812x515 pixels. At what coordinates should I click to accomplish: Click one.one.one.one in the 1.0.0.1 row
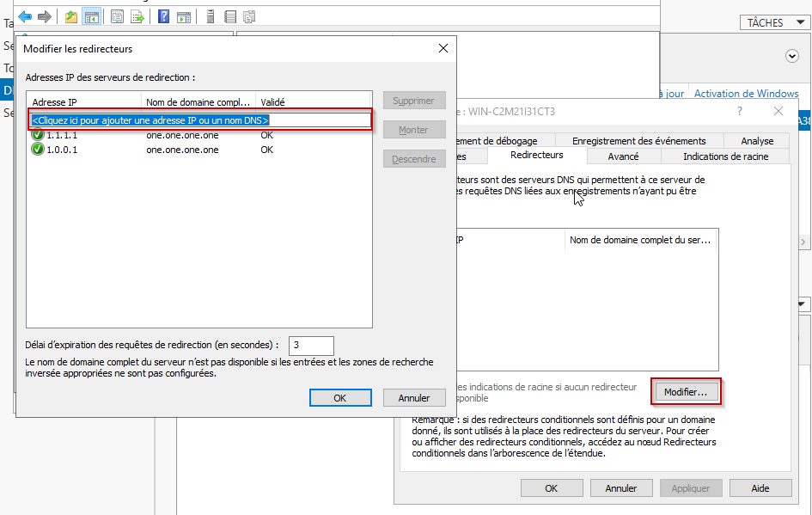point(182,150)
